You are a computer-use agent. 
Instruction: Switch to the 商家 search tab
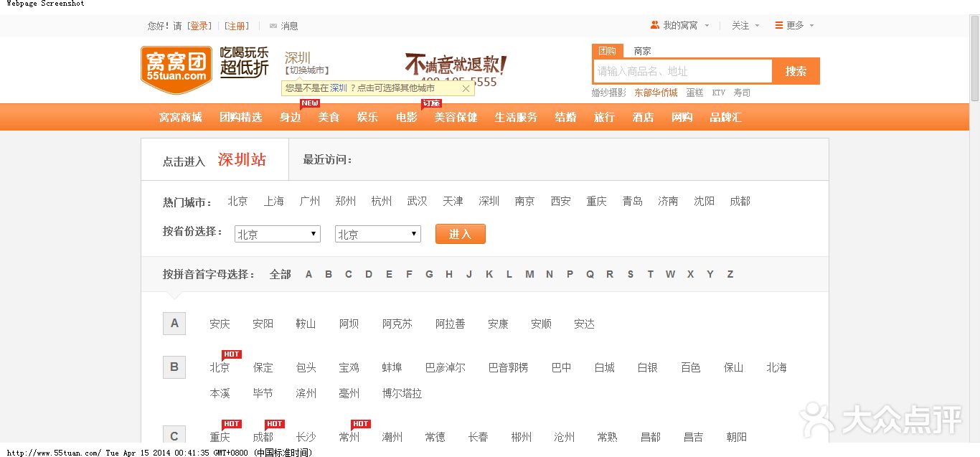[642, 51]
